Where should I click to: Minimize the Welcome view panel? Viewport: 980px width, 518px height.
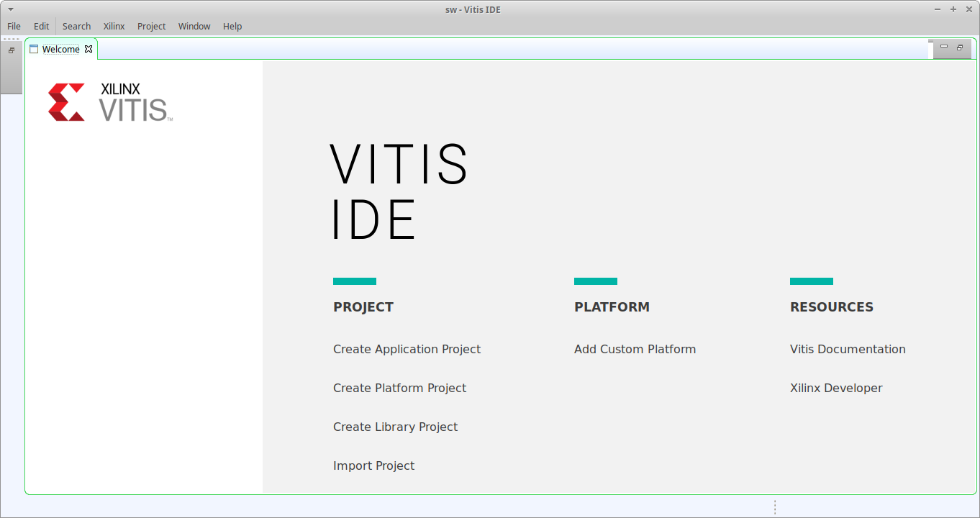click(x=944, y=47)
